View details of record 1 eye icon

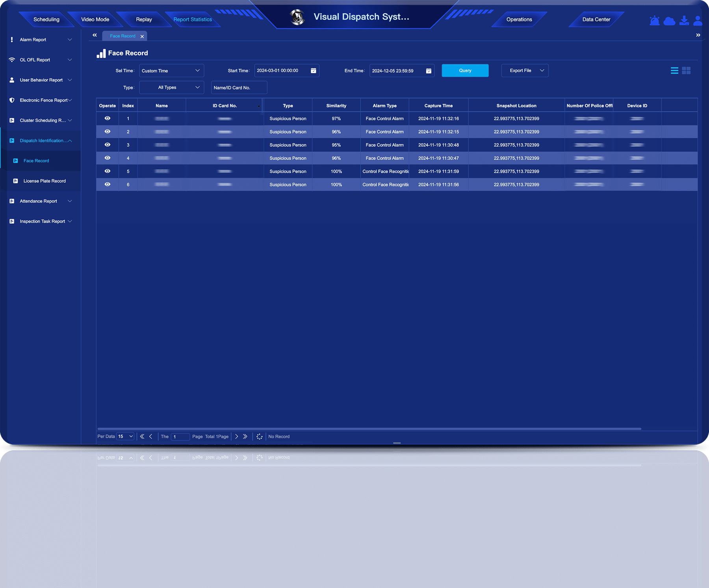(x=107, y=118)
